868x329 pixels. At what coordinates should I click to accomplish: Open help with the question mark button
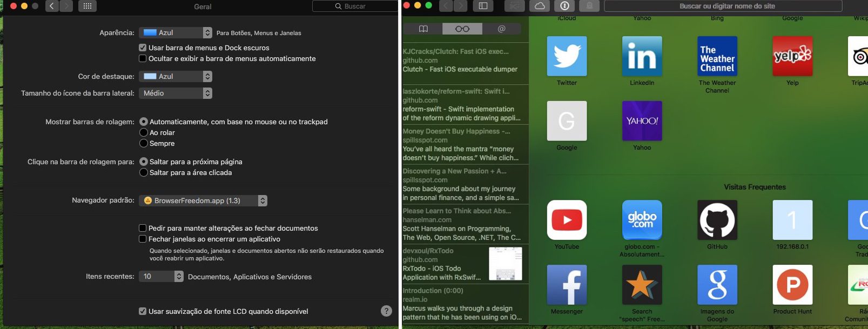(x=386, y=311)
